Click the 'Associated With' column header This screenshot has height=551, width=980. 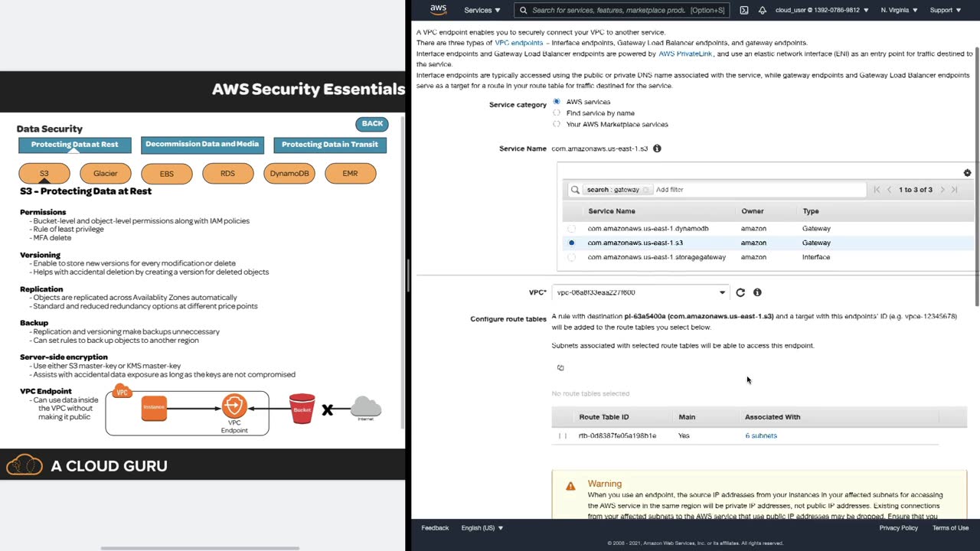click(x=773, y=417)
